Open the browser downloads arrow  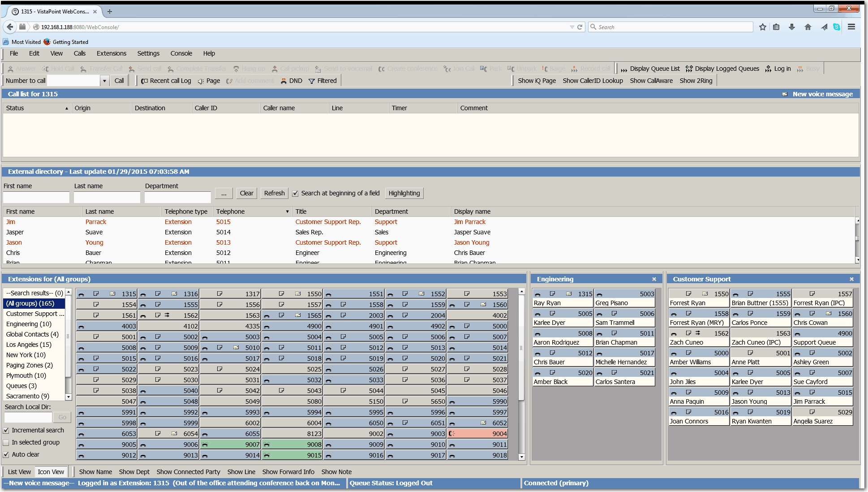pyautogui.click(x=792, y=27)
